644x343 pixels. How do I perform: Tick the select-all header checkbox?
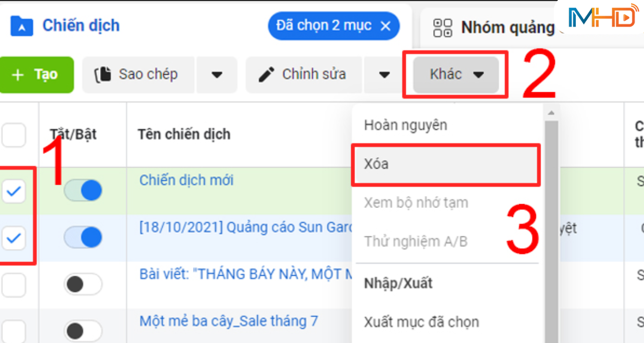click(x=14, y=135)
